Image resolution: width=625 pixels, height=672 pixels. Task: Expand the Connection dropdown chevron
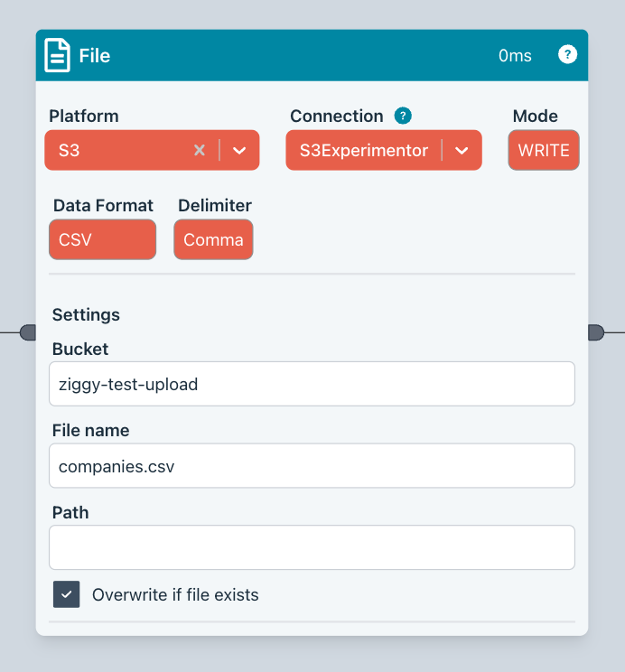pos(462,150)
